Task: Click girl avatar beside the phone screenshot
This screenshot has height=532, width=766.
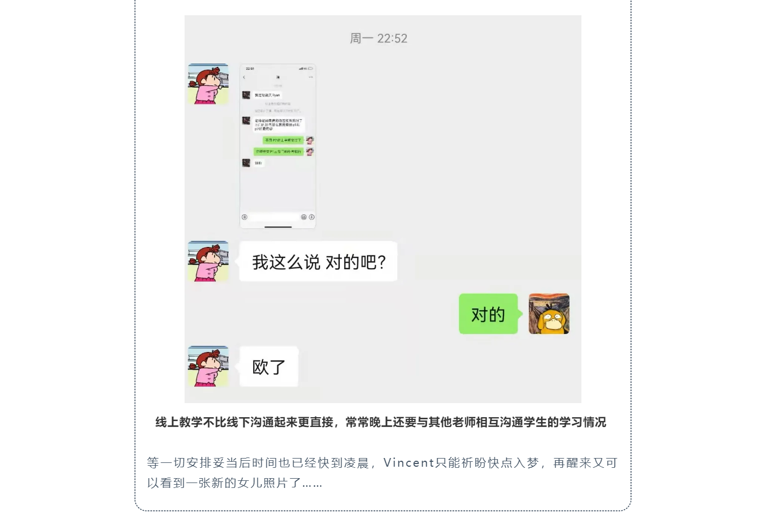Action: [x=208, y=84]
